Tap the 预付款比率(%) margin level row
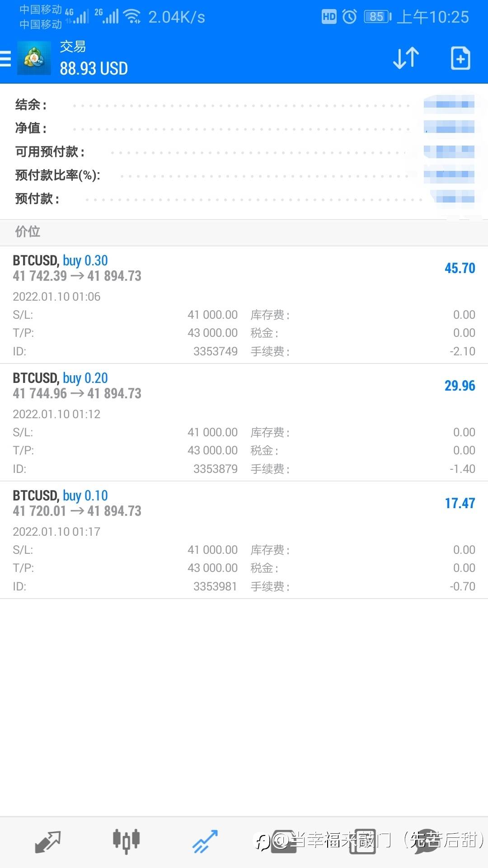Image resolution: width=488 pixels, height=868 pixels. click(244, 175)
